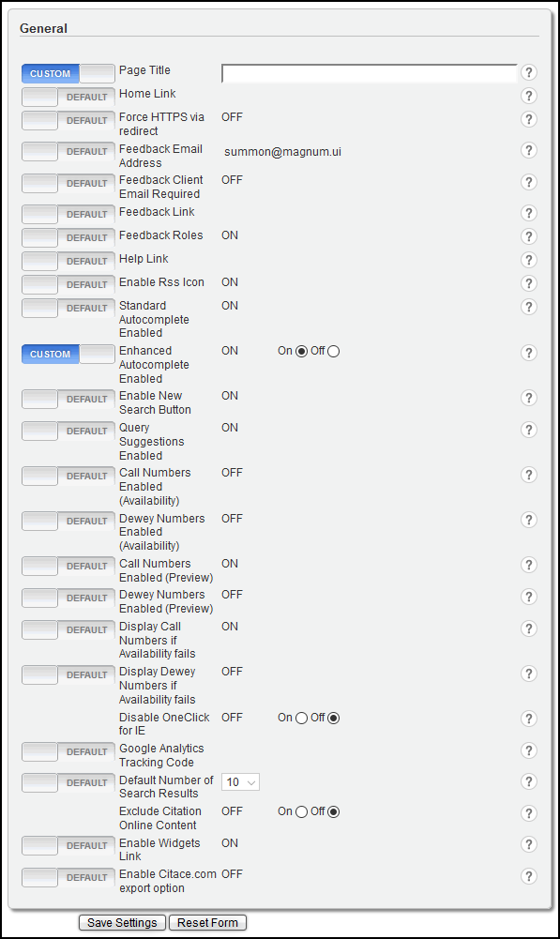Click the Reset Form button
560x939 pixels.
pos(208,923)
